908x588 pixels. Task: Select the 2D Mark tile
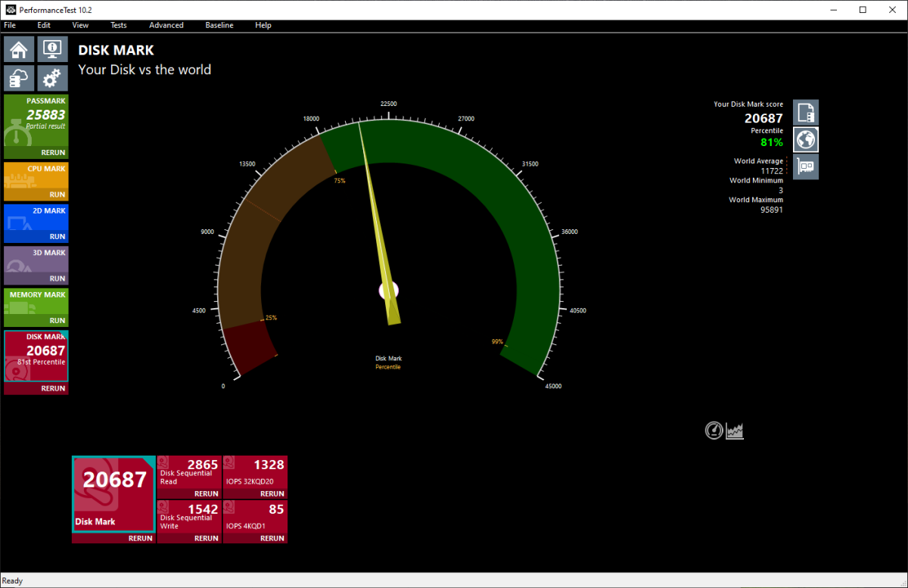tap(36, 218)
